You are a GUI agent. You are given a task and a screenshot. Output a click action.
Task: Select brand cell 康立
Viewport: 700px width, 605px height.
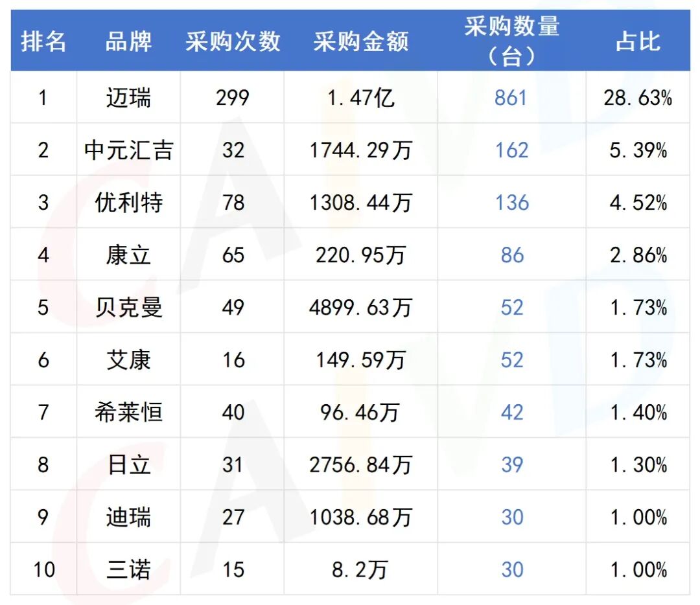click(x=128, y=255)
